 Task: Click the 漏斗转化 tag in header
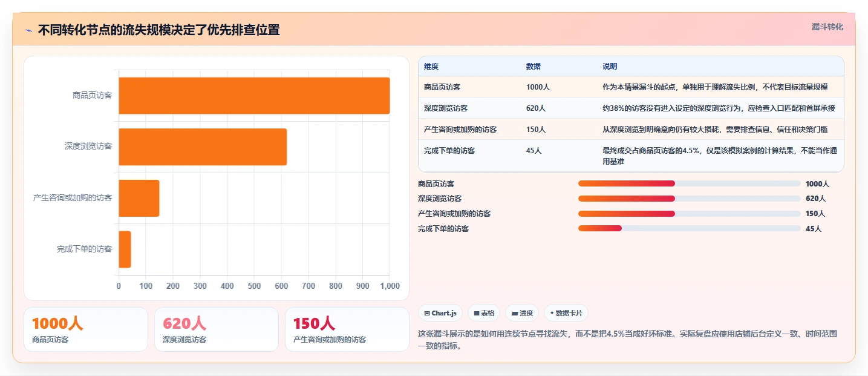click(x=827, y=27)
